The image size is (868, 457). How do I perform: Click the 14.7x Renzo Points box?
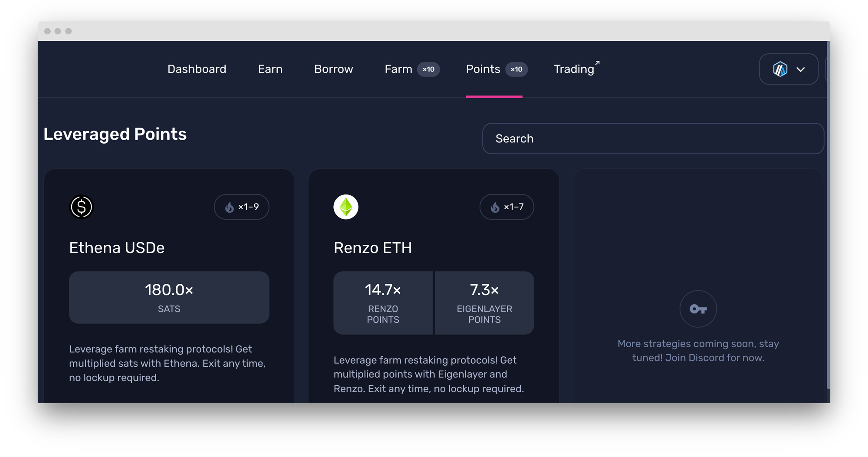(x=383, y=303)
